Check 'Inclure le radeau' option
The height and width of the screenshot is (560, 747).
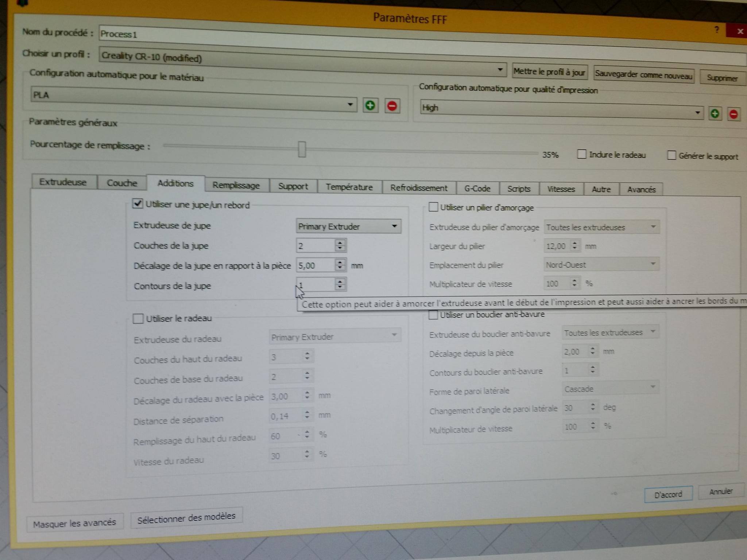coord(581,154)
